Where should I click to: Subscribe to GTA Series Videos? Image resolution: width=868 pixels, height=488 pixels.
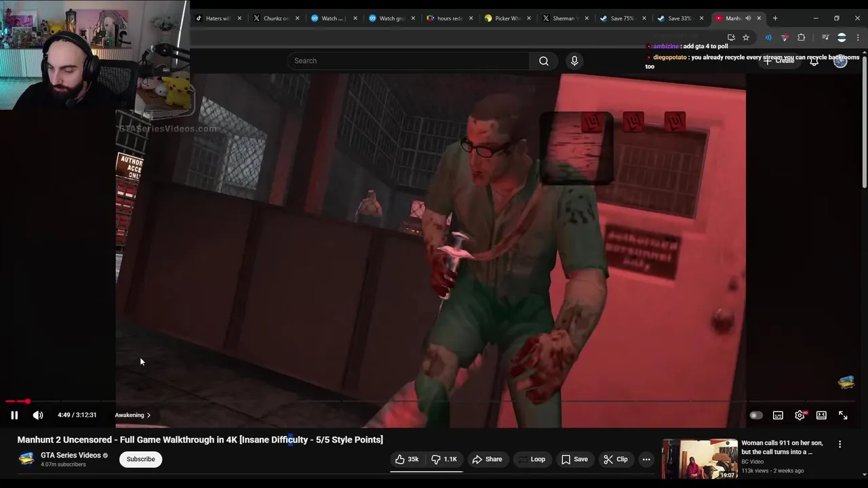coord(140,459)
